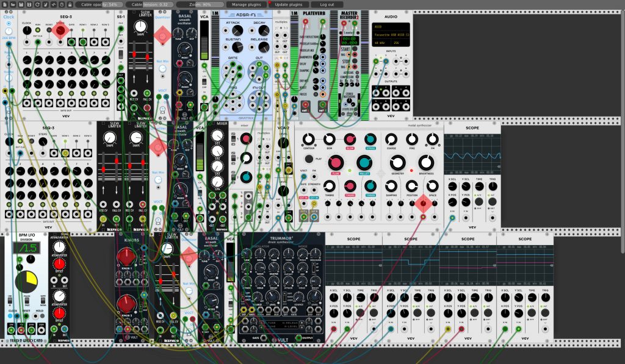Viewport: 625px width, 364px height.
Task: Click the yellow phase dial on BPM LFO
Action: coord(26,282)
